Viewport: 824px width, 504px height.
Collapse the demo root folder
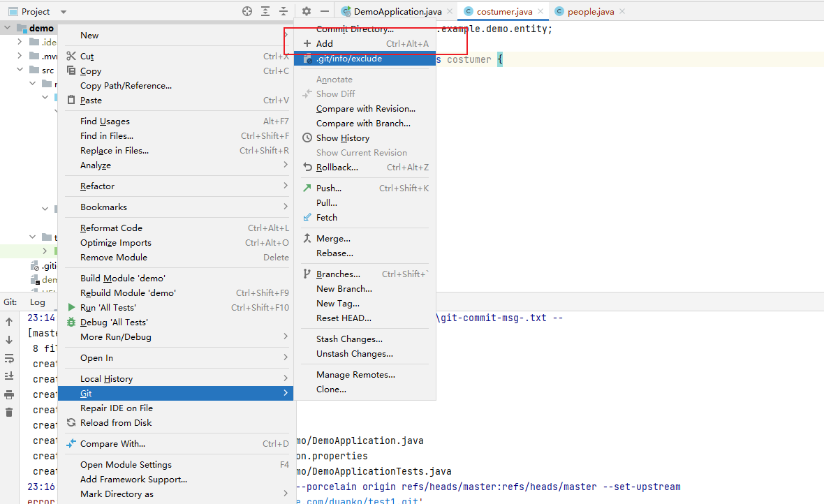pyautogui.click(x=8, y=29)
